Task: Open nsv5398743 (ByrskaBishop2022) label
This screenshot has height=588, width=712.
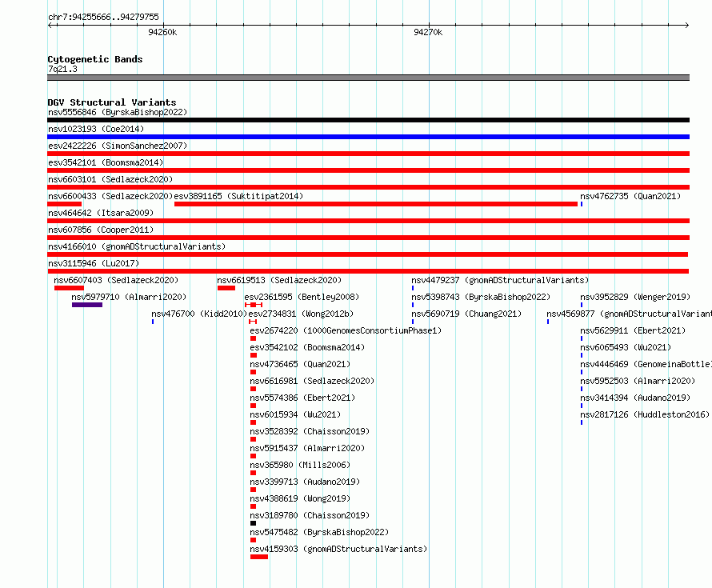Action: click(x=481, y=297)
